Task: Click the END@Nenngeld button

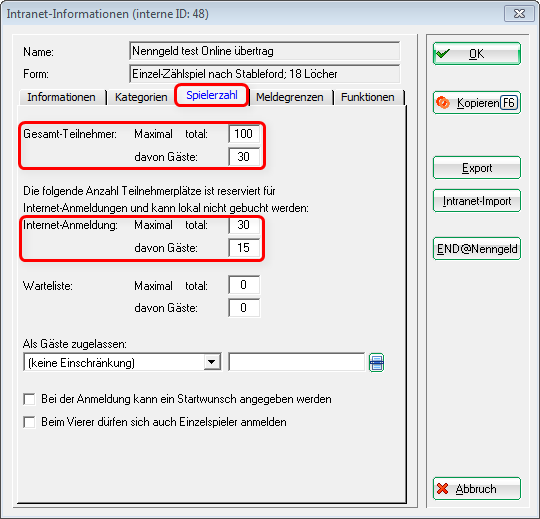Action: point(477,249)
